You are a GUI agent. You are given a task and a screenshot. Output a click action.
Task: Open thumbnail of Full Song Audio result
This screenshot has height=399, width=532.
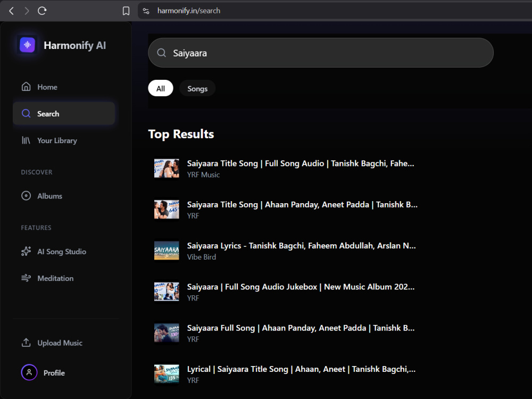[x=167, y=168]
